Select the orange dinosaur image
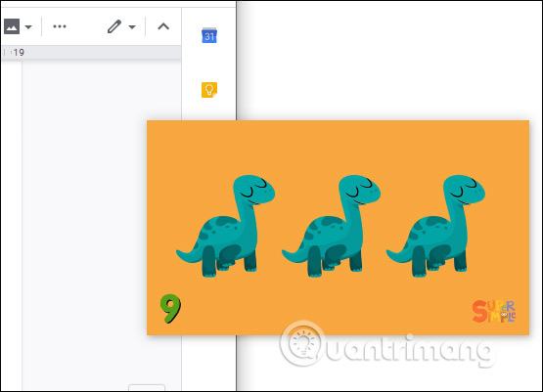 point(338,228)
